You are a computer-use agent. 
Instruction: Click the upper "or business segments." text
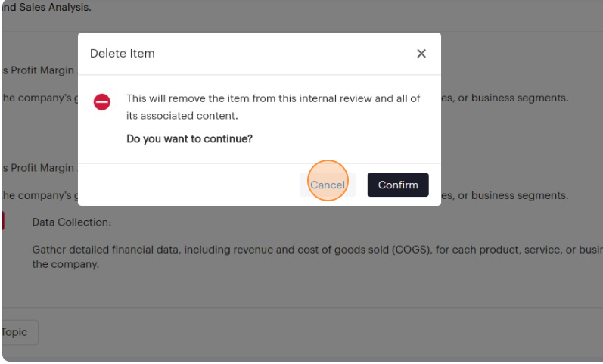pyautogui.click(x=508, y=98)
